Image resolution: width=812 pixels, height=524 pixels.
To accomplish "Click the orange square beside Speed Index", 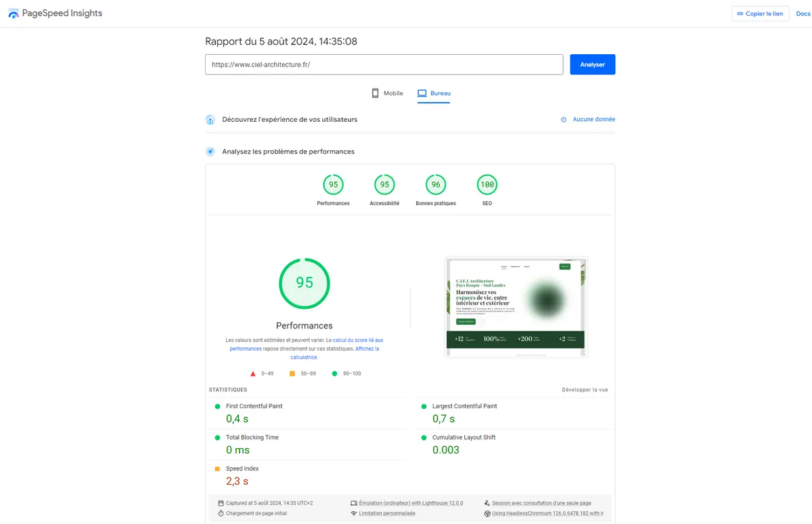I will [x=217, y=468].
